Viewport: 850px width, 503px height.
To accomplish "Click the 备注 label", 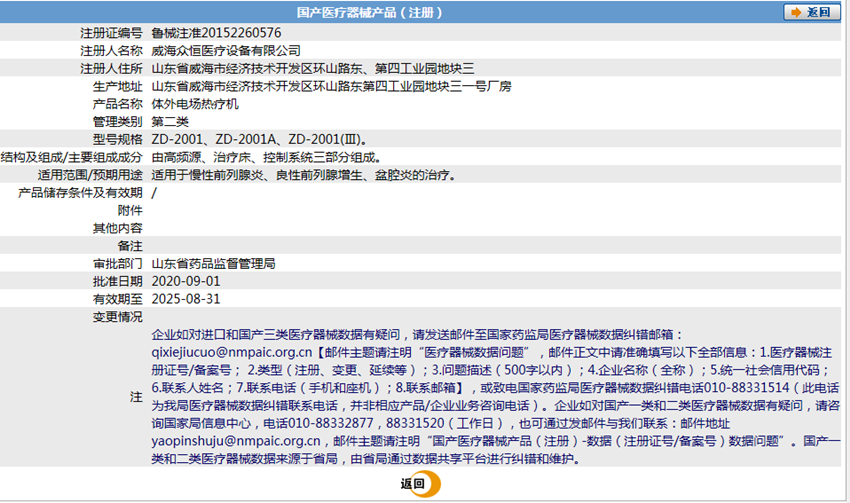I will pyautogui.click(x=130, y=246).
